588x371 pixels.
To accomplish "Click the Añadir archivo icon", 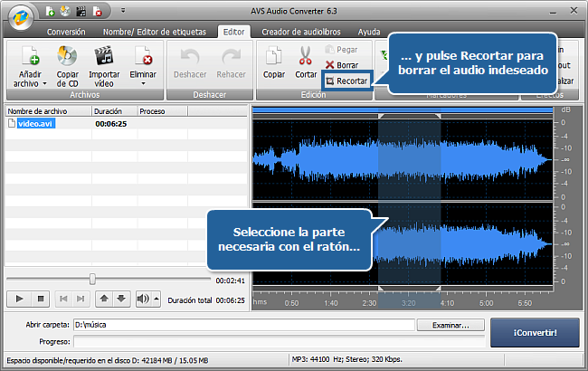I will tap(27, 56).
